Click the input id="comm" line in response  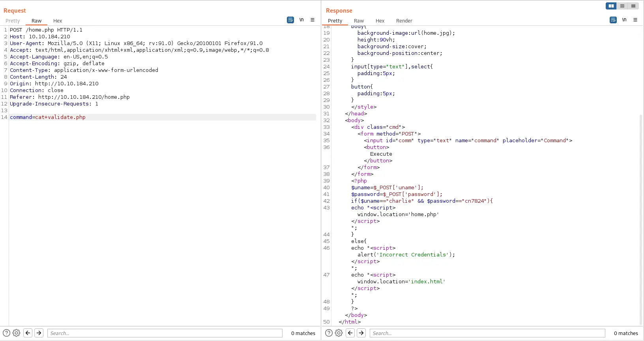[x=468, y=141]
